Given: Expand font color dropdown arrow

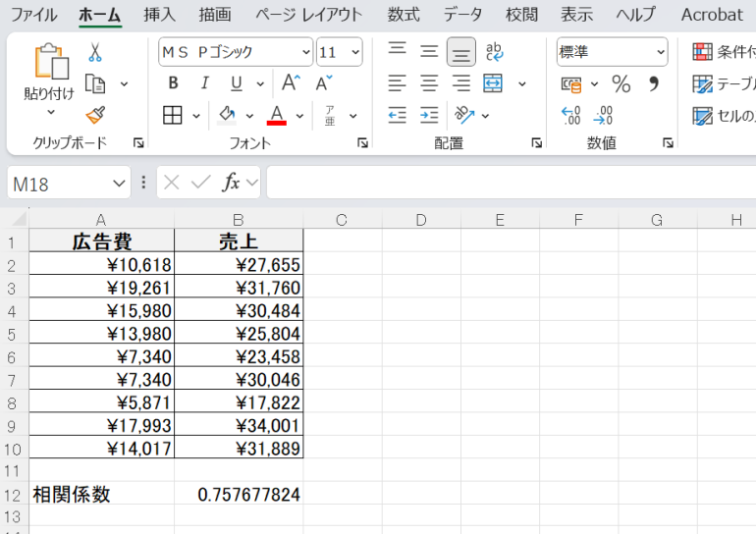Looking at the screenshot, I should (x=299, y=116).
